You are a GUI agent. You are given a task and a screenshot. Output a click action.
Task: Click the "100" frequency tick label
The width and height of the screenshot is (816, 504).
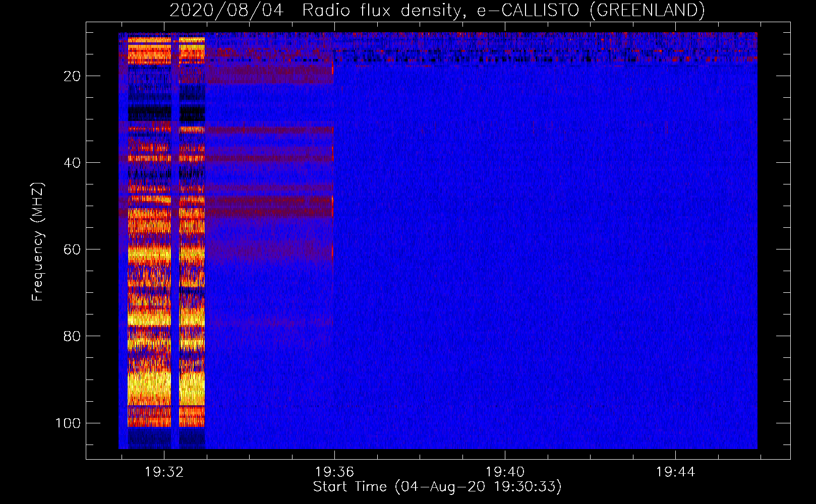68,423
